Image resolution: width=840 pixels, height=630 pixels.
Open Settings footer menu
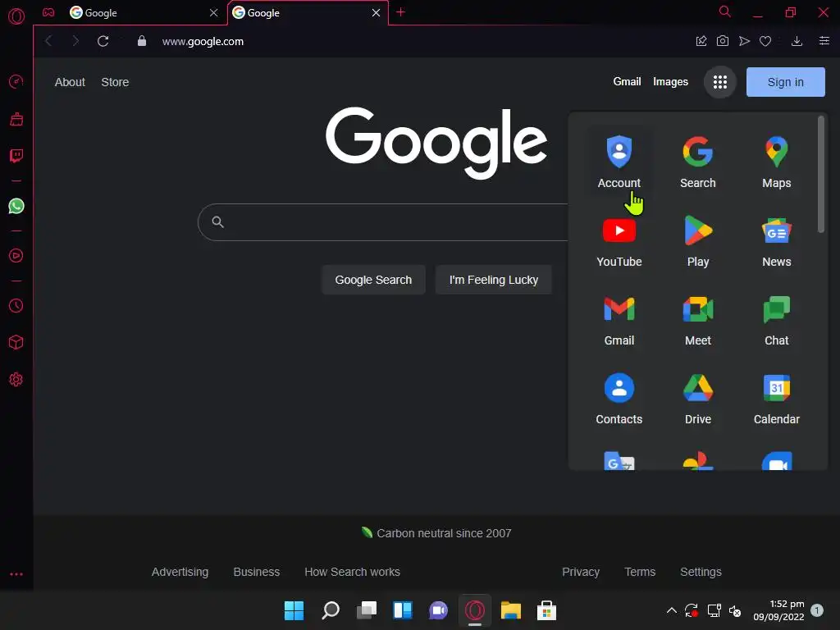coord(701,572)
